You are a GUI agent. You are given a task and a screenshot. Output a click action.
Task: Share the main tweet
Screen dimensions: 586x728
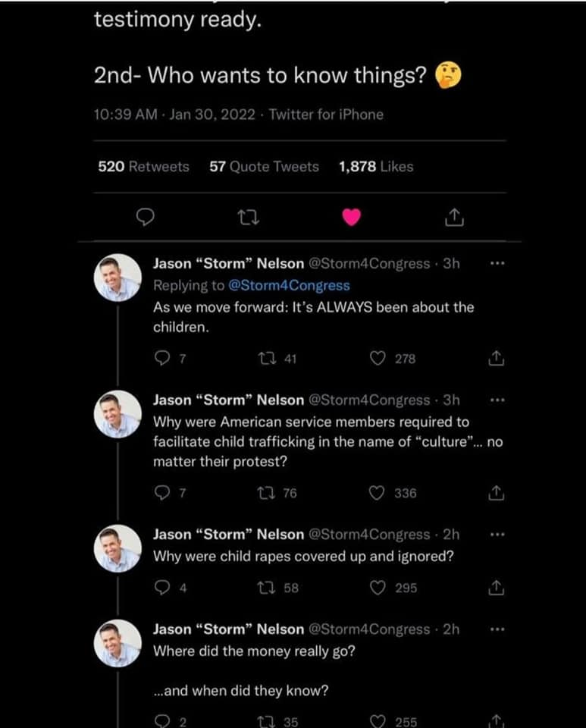click(452, 218)
